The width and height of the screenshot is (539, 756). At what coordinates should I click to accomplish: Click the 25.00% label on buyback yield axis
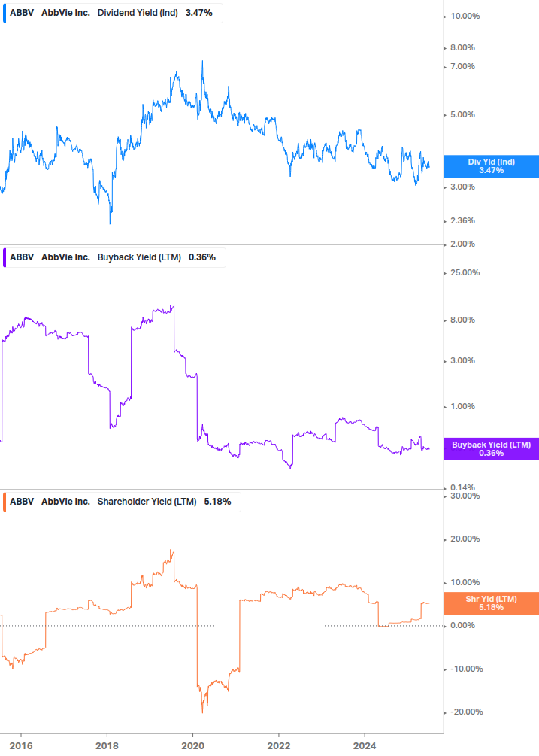click(465, 272)
